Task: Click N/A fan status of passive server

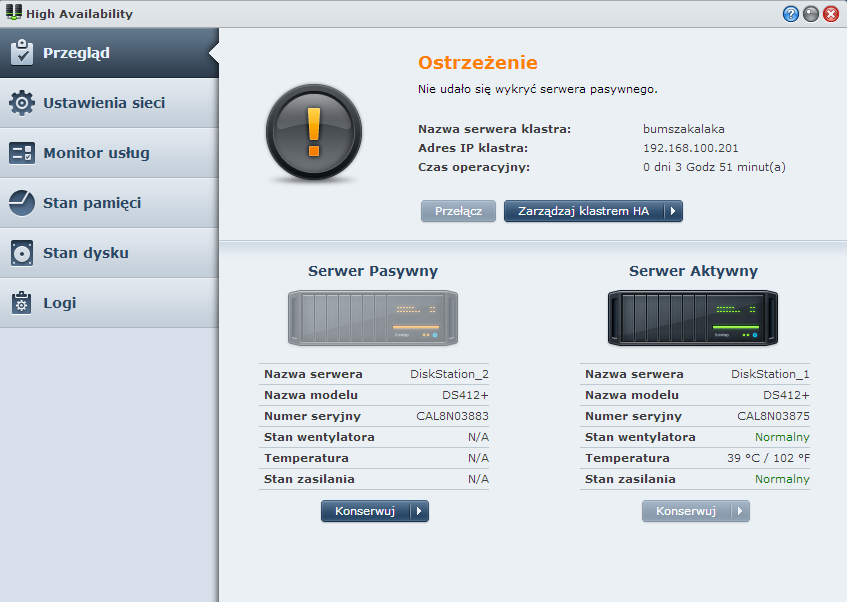Action: coord(478,437)
